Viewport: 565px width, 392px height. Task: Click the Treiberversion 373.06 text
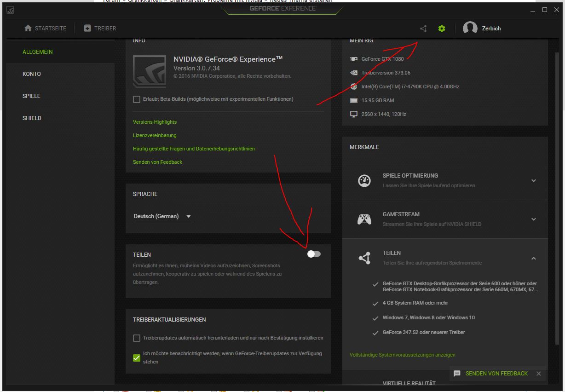pyautogui.click(x=386, y=73)
